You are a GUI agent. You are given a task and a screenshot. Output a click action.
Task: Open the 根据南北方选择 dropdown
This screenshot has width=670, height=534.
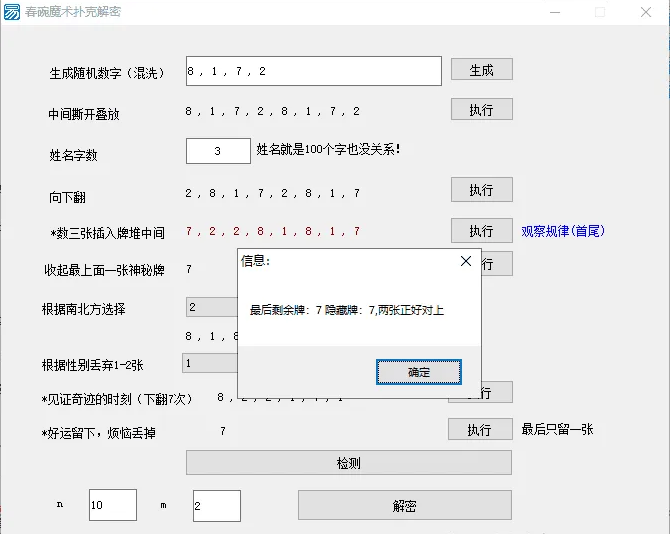point(211,308)
